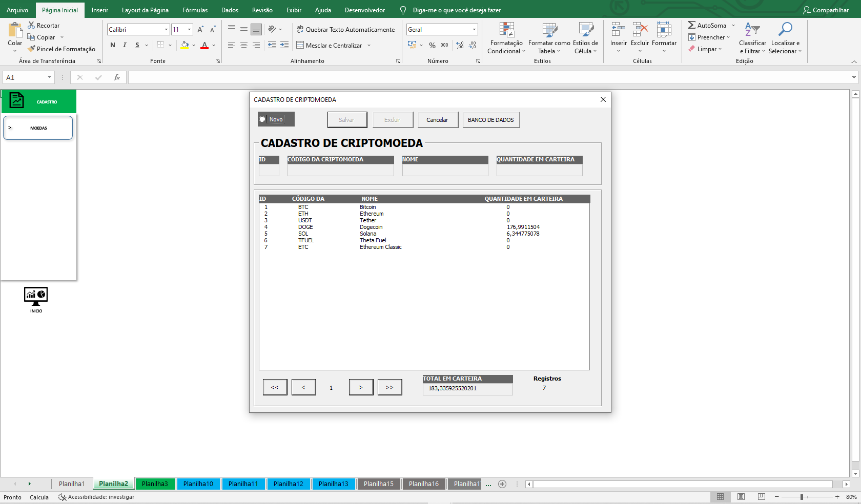Click the CADASTRO green header button
This screenshot has width=861, height=504.
(39, 101)
